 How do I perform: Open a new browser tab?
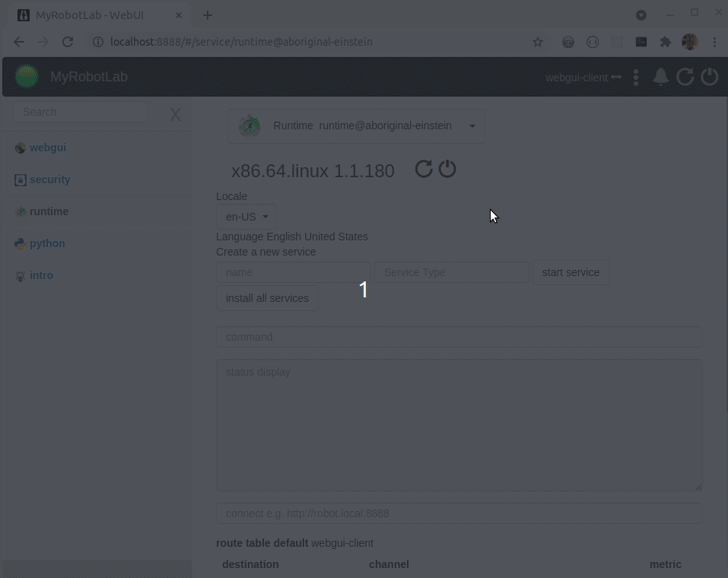208,15
